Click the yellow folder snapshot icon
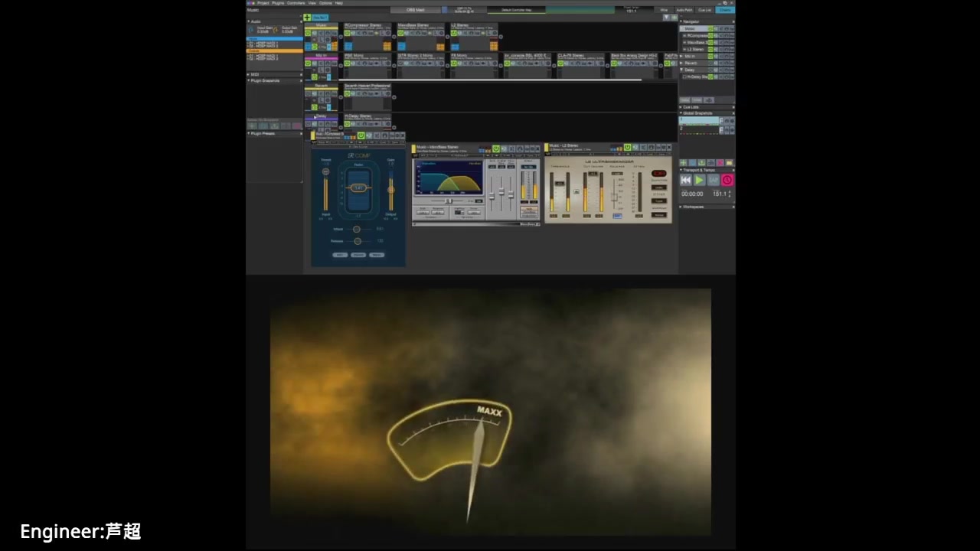The width and height of the screenshot is (980, 551). pyautogui.click(x=729, y=163)
